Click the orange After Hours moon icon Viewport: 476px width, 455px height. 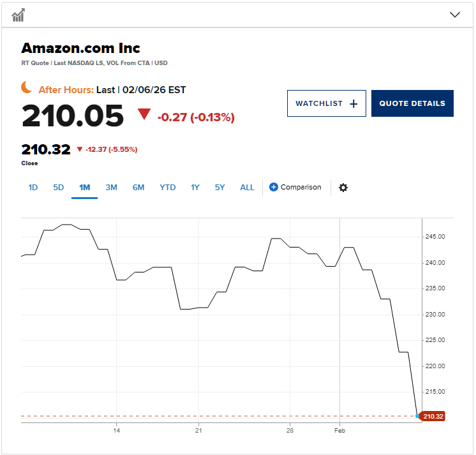tap(27, 87)
